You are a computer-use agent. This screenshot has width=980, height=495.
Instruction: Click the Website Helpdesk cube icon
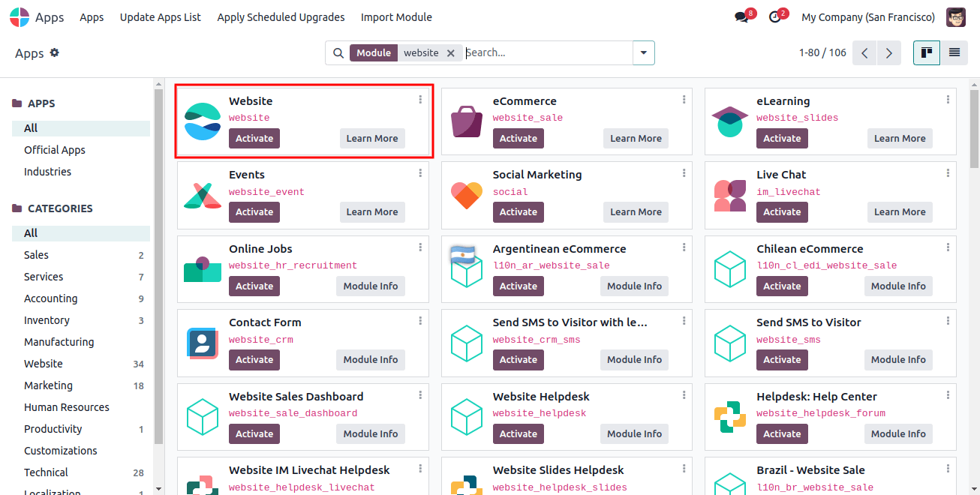pos(467,417)
